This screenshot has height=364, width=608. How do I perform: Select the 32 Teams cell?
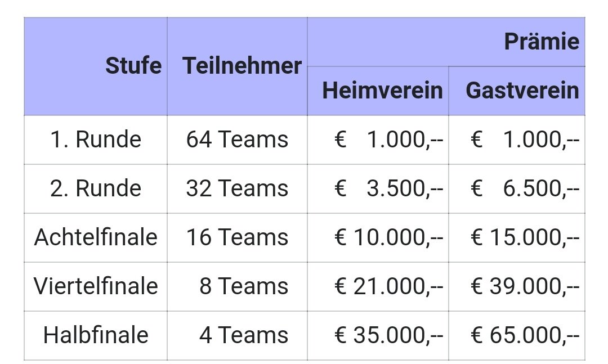pyautogui.click(x=238, y=189)
